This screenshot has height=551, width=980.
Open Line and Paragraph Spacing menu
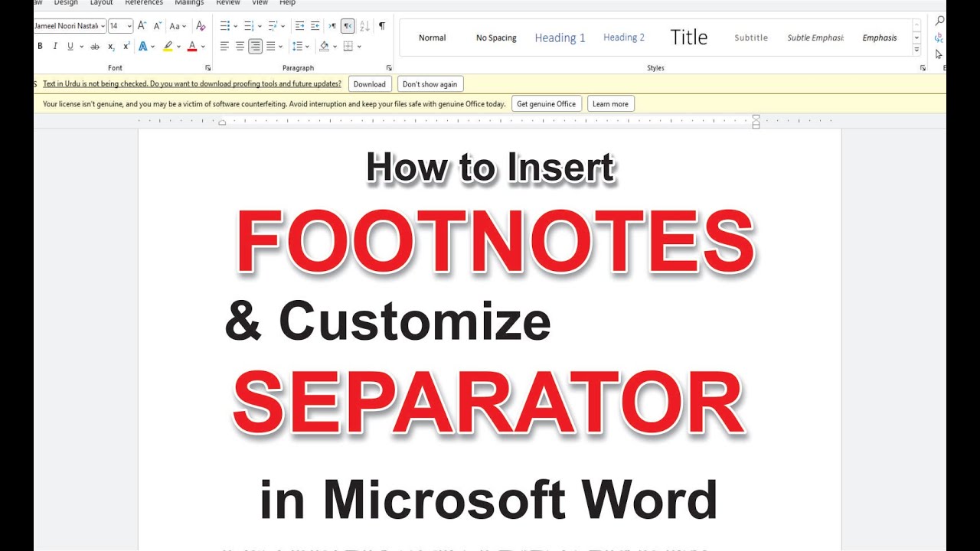point(297,47)
